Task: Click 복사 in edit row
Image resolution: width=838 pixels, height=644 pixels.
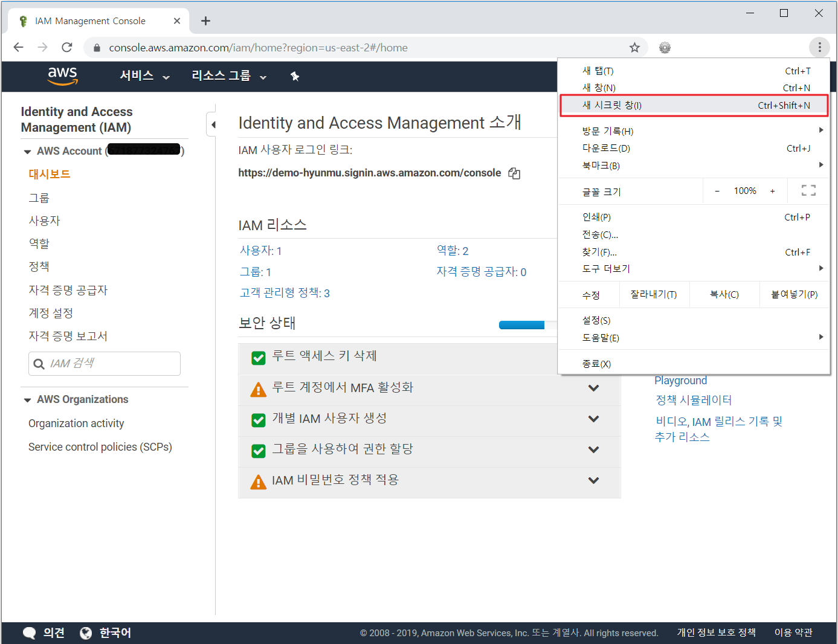Action: click(724, 295)
